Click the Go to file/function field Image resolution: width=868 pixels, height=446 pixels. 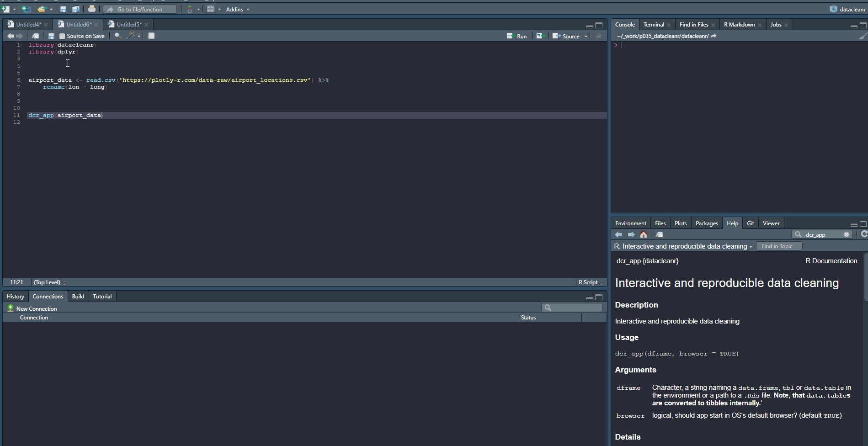[x=140, y=9]
